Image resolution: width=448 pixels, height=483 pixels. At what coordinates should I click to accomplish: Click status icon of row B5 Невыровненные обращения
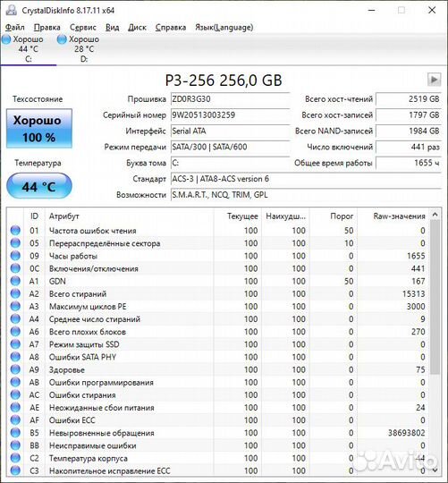coord(15,432)
